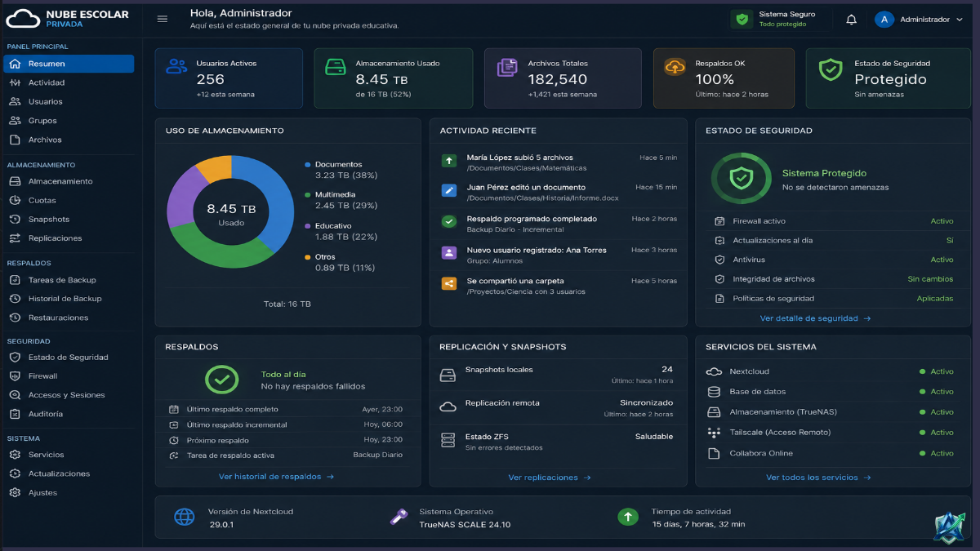Image resolution: width=980 pixels, height=551 pixels.
Task: Click the Todo al día green checkmark circle
Action: point(221,380)
